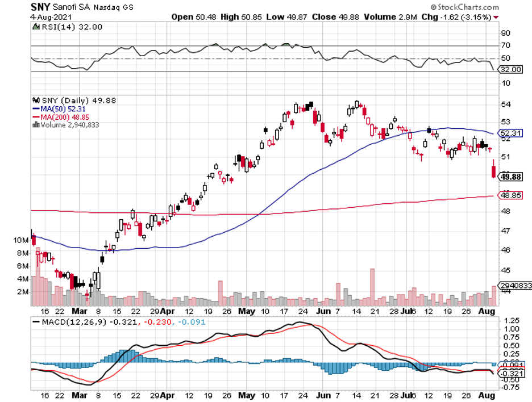
Task: Open the StockCharts.com copyright link
Action: point(465,7)
